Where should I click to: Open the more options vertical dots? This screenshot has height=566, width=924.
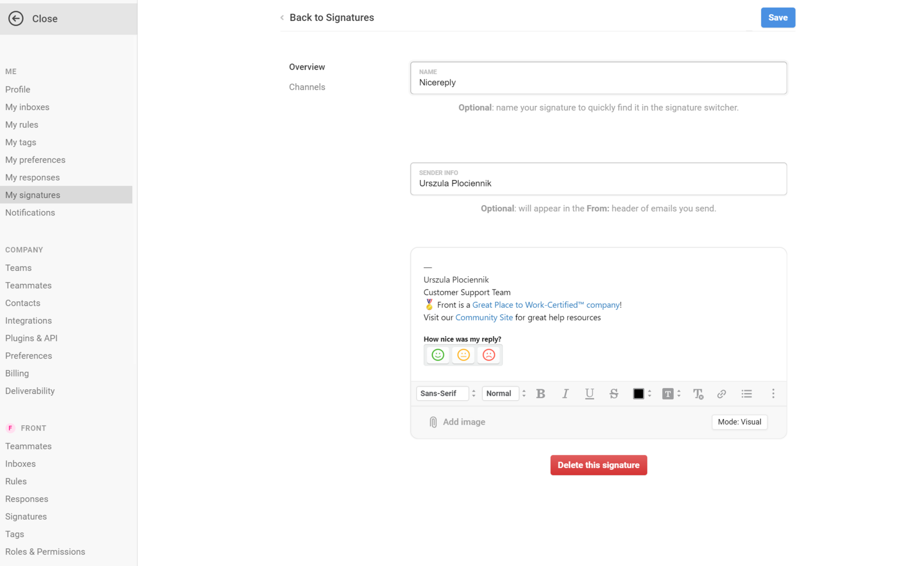[773, 394]
